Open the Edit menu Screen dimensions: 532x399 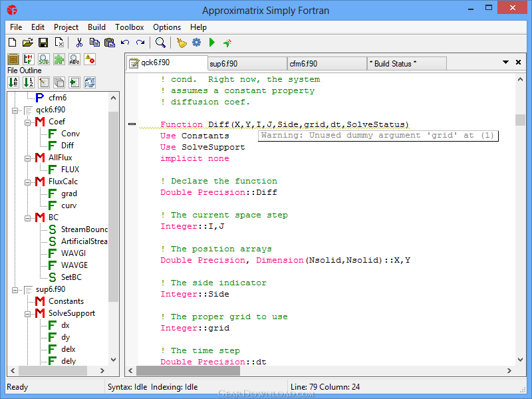point(38,27)
